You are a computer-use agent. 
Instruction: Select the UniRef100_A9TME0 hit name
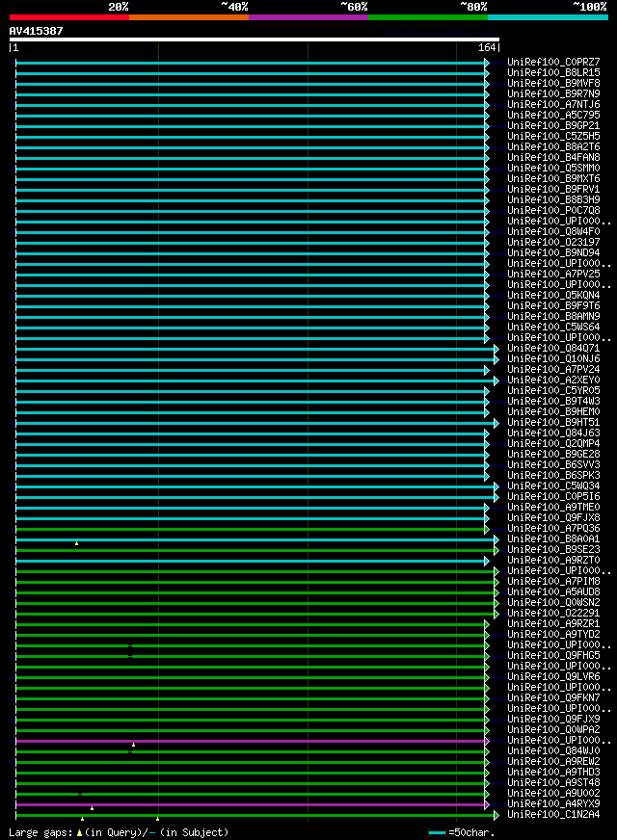tap(553, 507)
